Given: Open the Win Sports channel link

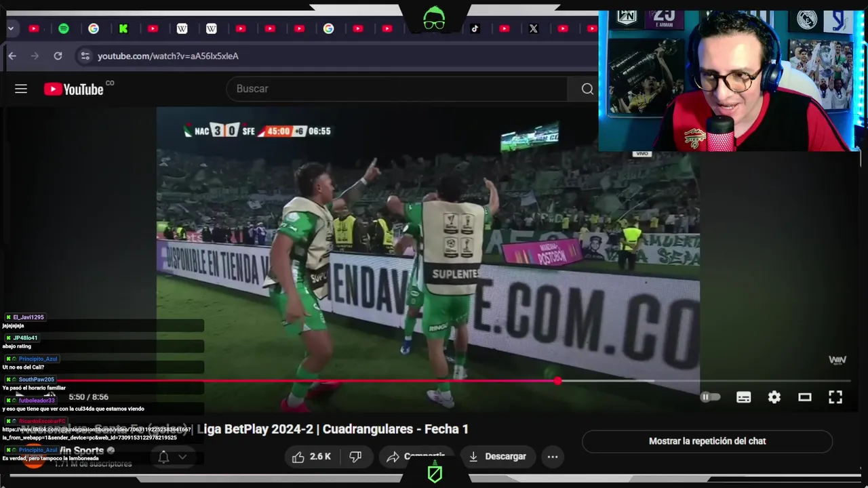Looking at the screenshot, I should (80, 451).
